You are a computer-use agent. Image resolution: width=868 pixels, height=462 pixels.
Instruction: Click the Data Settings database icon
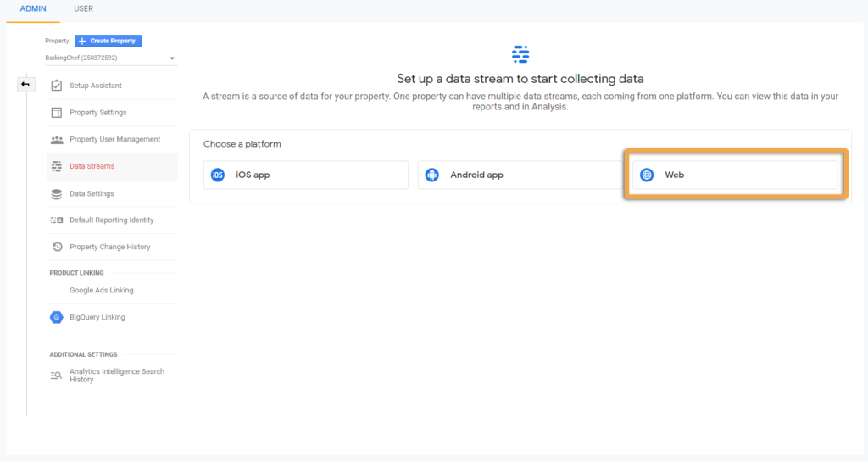pos(57,193)
